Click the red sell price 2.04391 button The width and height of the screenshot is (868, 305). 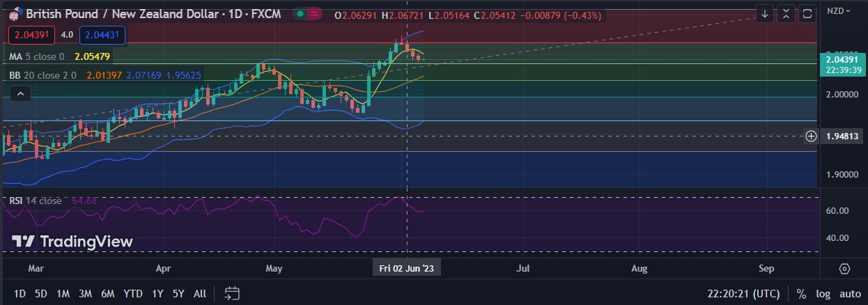tap(32, 34)
